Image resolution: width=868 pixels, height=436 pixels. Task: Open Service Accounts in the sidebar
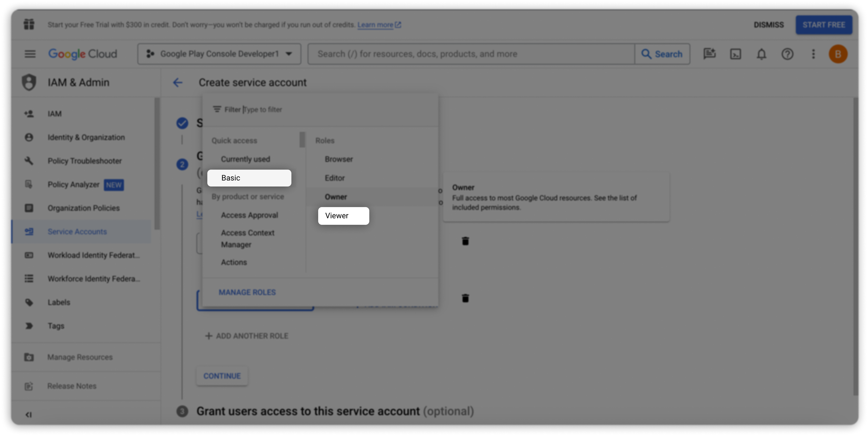(x=77, y=232)
